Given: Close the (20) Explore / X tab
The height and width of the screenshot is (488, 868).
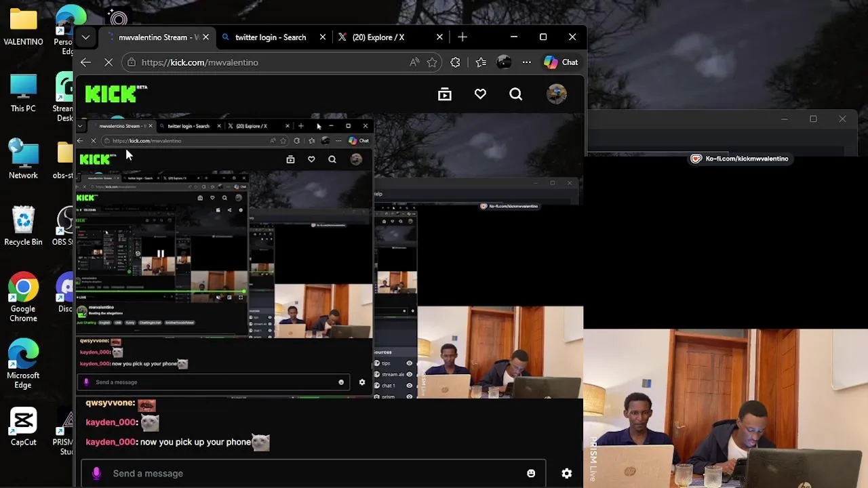Looking at the screenshot, I should click(x=439, y=37).
